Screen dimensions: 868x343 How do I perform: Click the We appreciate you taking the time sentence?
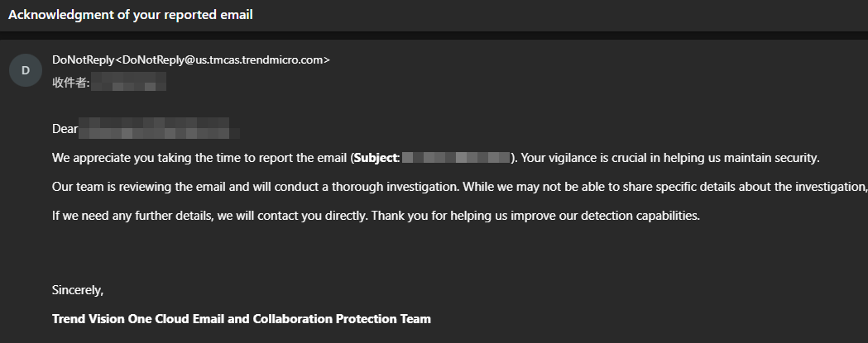(199, 157)
